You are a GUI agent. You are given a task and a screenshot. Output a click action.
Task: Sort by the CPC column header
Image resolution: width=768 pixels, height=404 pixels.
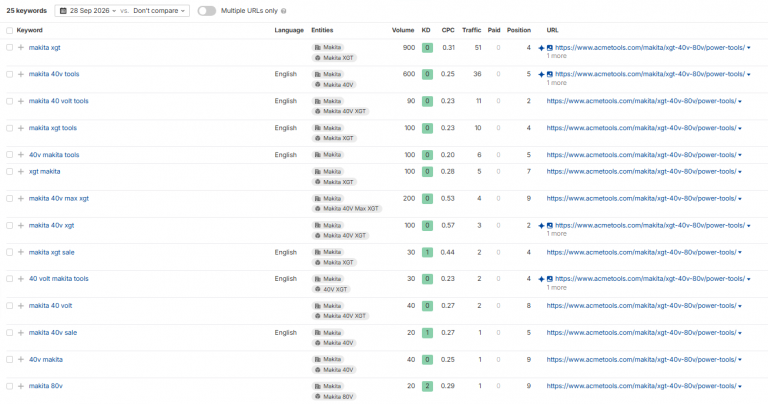click(x=448, y=30)
